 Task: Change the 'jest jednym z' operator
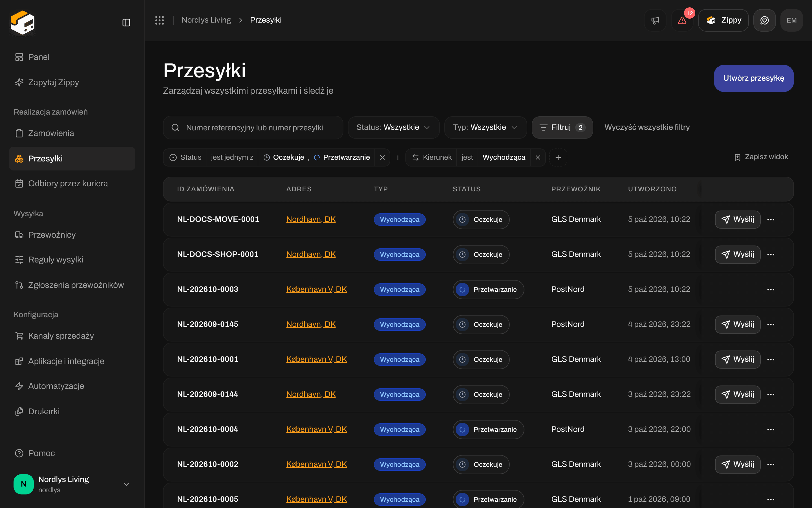point(232,157)
